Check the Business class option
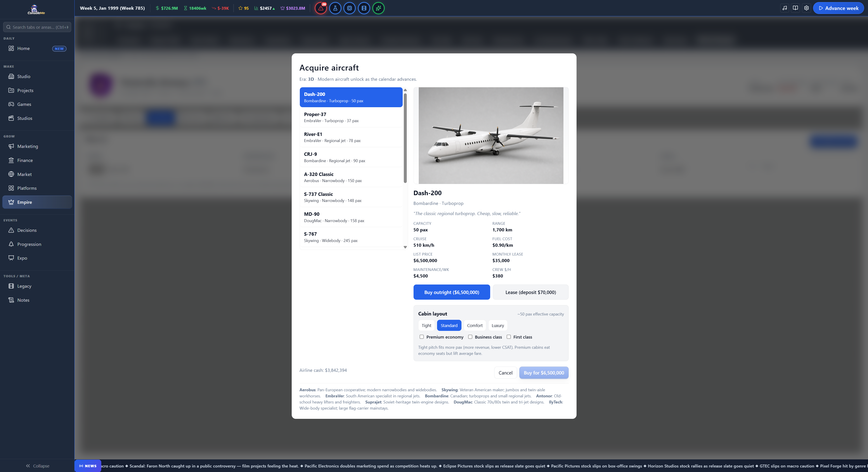This screenshot has width=868, height=472. (470, 337)
